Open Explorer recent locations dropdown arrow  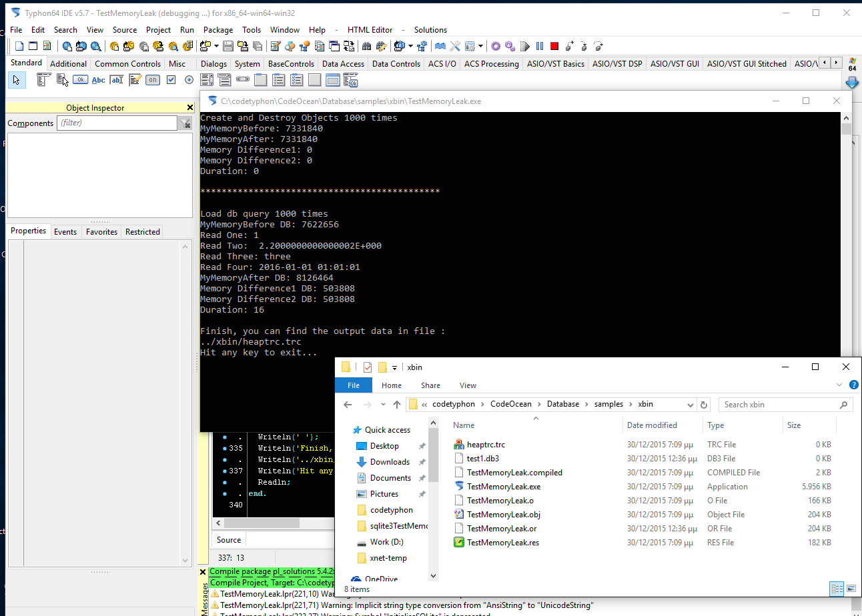pyautogui.click(x=382, y=405)
